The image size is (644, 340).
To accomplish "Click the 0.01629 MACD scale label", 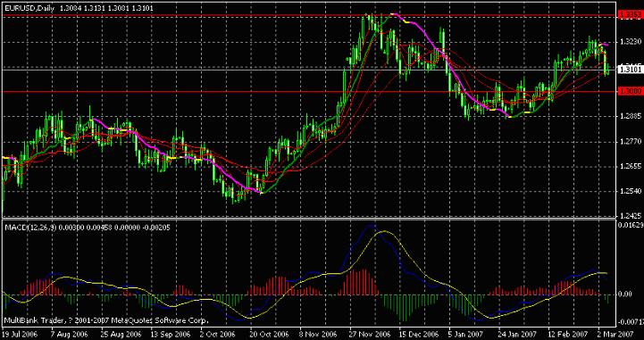I will tap(631, 225).
